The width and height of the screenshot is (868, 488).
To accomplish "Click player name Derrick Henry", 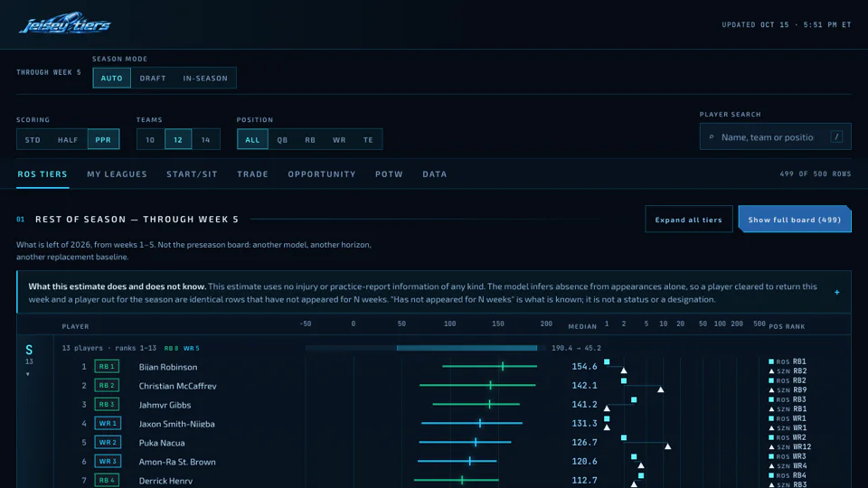I will tap(165, 481).
